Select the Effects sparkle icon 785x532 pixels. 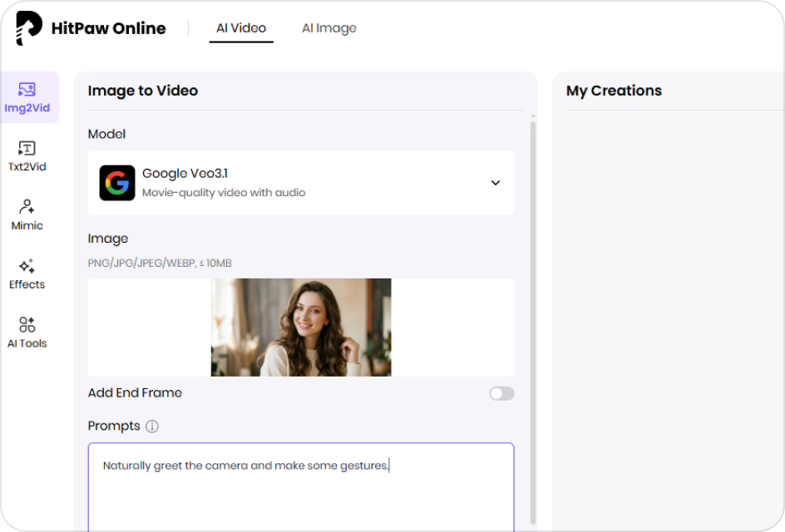tap(27, 273)
